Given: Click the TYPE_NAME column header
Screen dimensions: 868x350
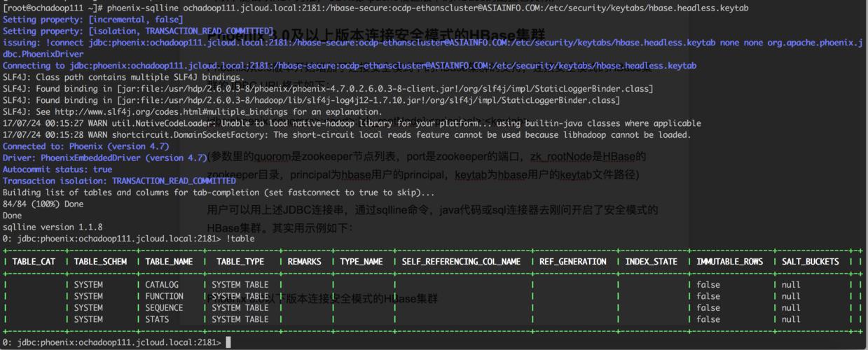Looking at the screenshot, I should tap(361, 262).
